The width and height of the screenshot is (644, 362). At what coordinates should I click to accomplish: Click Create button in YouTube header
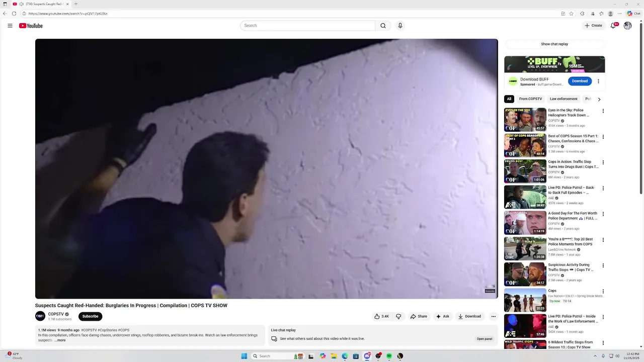[593, 26]
